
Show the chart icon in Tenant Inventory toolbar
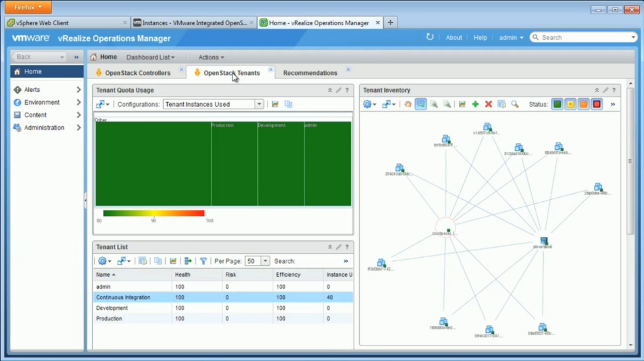pyautogui.click(x=462, y=104)
